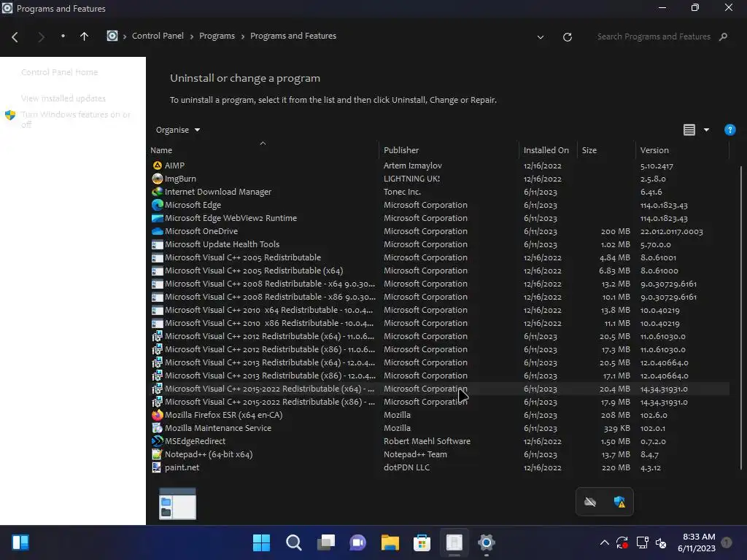Click the Robert Maehl Software publisher cell
The height and width of the screenshot is (560, 747).
427,441
